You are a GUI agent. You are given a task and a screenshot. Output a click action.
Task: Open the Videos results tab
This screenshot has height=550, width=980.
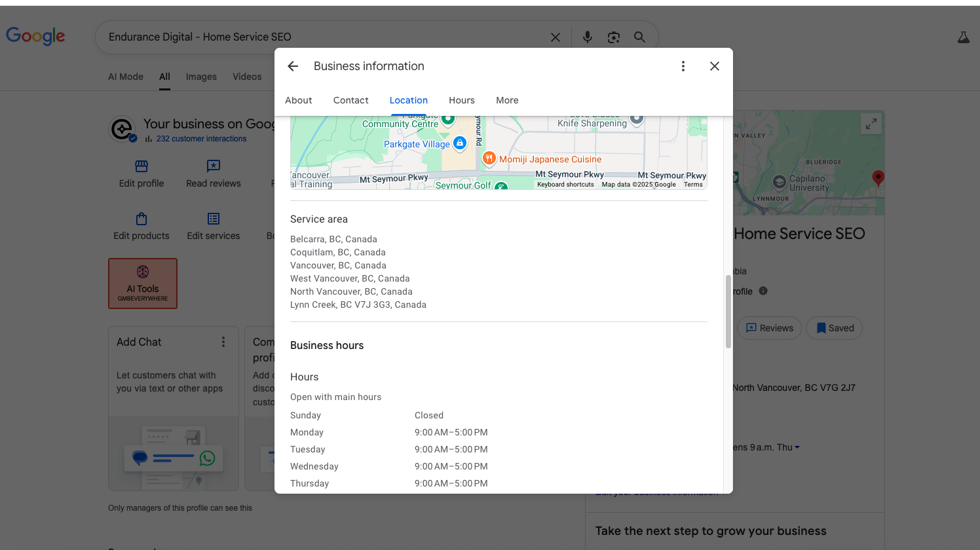coord(247,77)
